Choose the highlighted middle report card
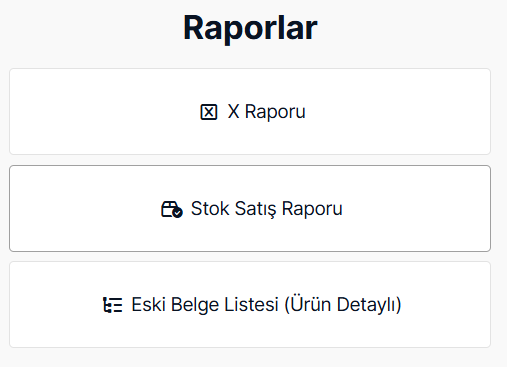507x367 pixels. coord(250,208)
